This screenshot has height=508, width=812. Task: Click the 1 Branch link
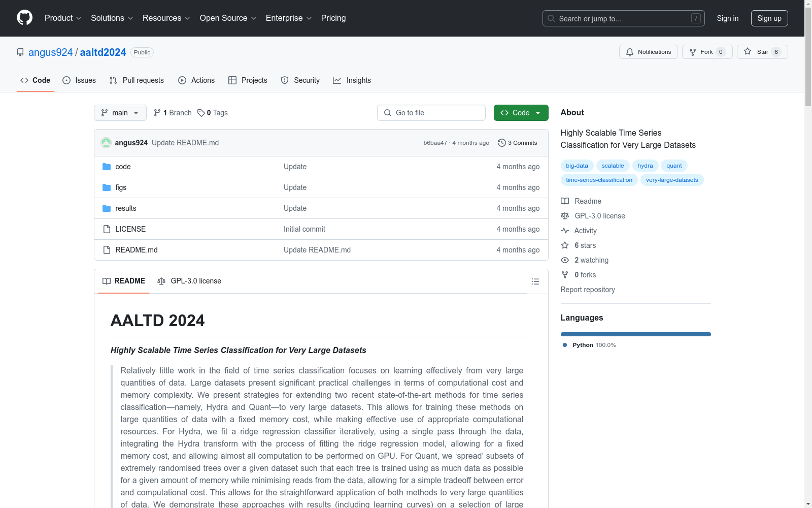tap(173, 113)
